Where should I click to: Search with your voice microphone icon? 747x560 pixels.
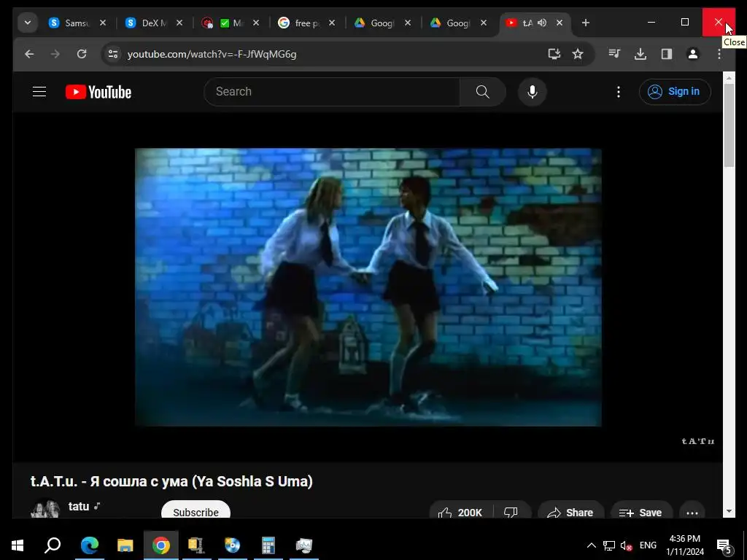(532, 91)
